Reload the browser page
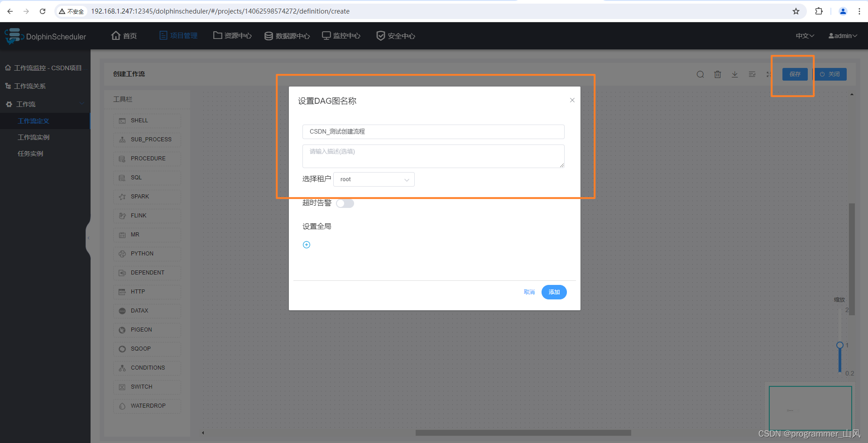Screen dimensions: 868x443 43,11
